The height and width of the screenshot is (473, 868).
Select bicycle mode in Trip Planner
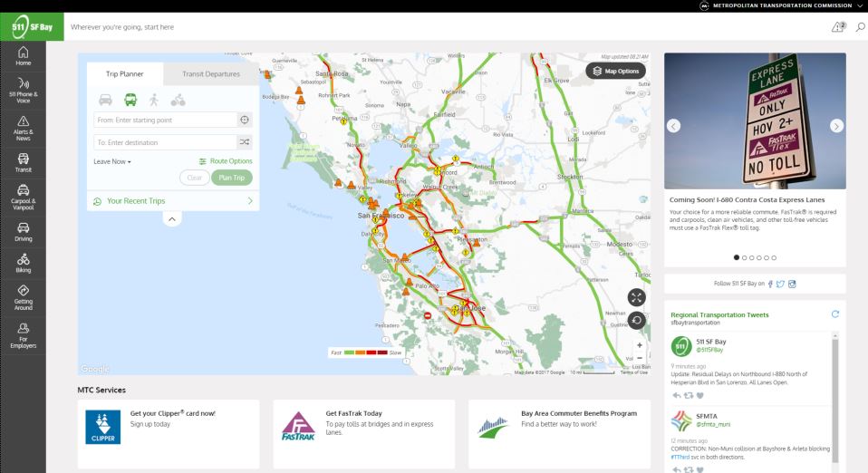(x=178, y=100)
